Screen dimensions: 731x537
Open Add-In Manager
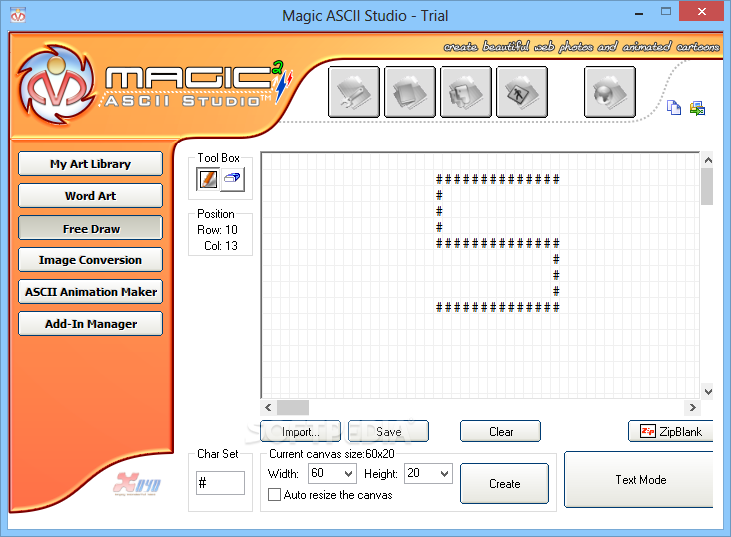(x=90, y=324)
